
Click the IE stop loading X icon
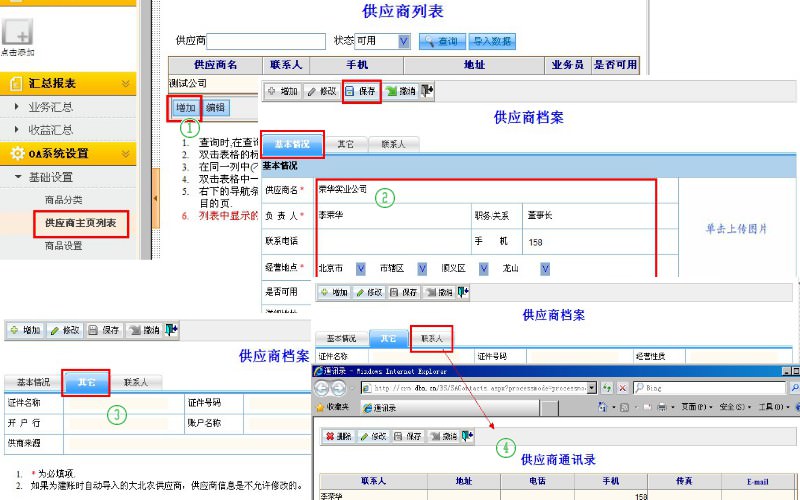coord(622,387)
